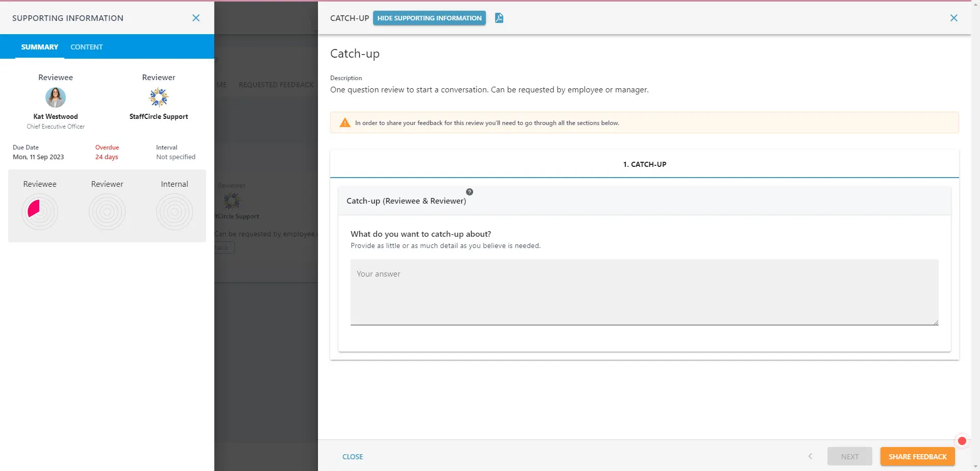Click the help question mark icon
Screen dimensions: 980x471
(x=470, y=192)
